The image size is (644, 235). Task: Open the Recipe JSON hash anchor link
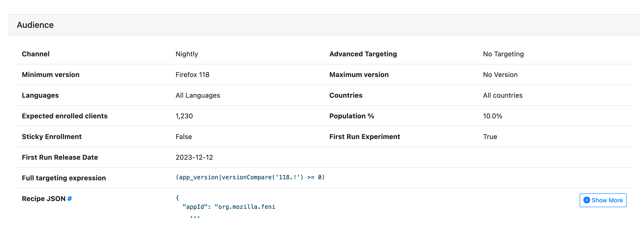click(x=69, y=199)
